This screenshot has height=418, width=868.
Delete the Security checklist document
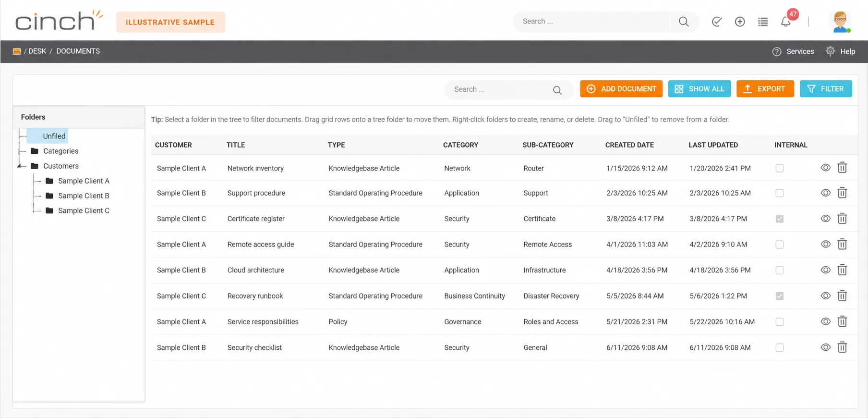842,347
